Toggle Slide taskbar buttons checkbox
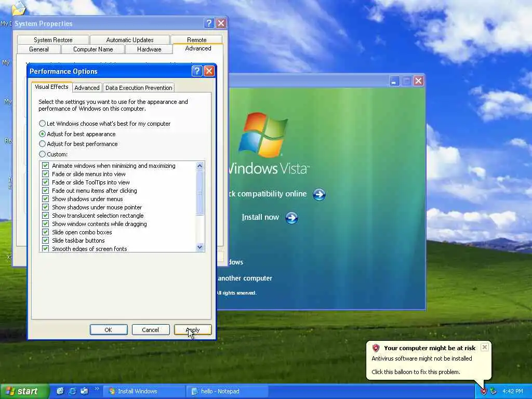The image size is (532, 399). coord(45,240)
